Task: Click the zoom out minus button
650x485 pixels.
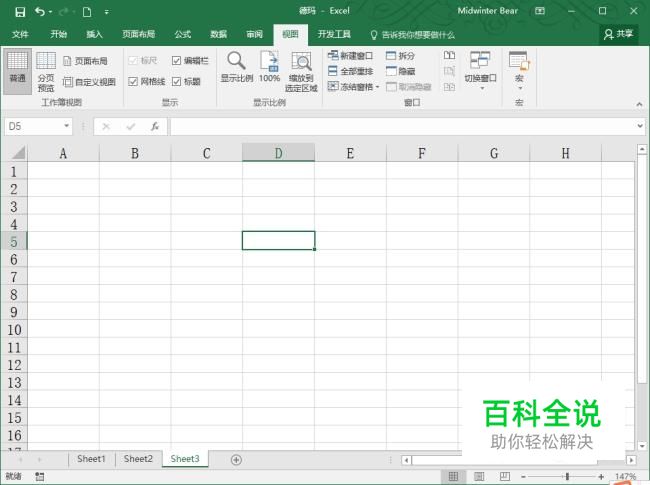Action: click(523, 477)
